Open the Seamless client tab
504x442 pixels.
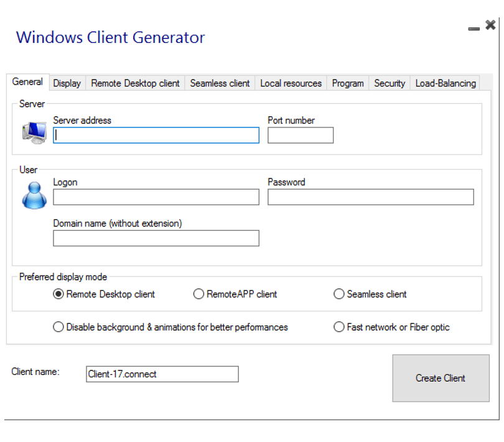(x=220, y=83)
